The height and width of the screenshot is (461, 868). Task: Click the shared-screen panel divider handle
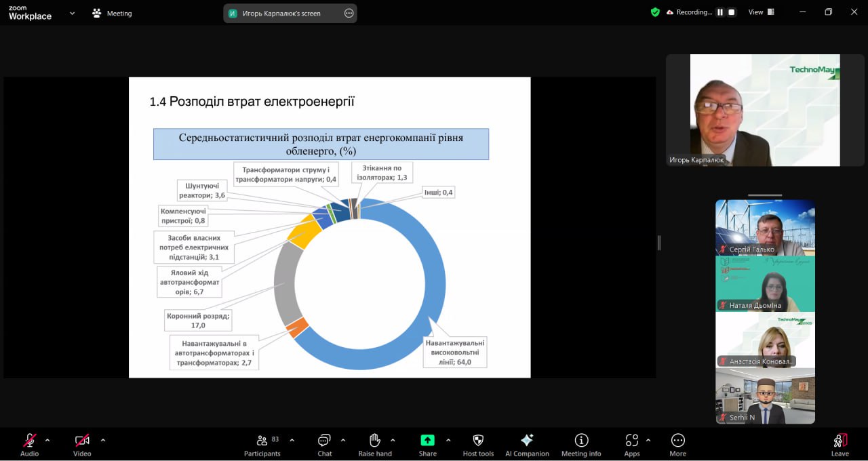coord(659,243)
